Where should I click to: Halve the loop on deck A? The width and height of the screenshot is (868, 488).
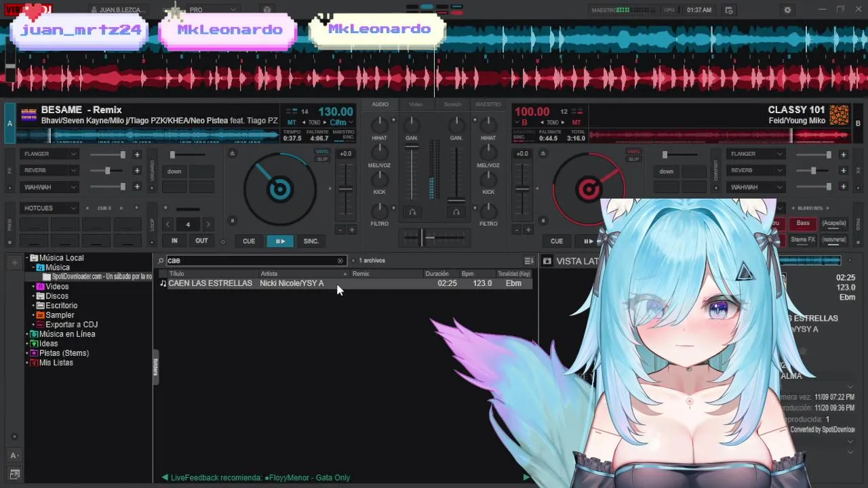tap(168, 224)
